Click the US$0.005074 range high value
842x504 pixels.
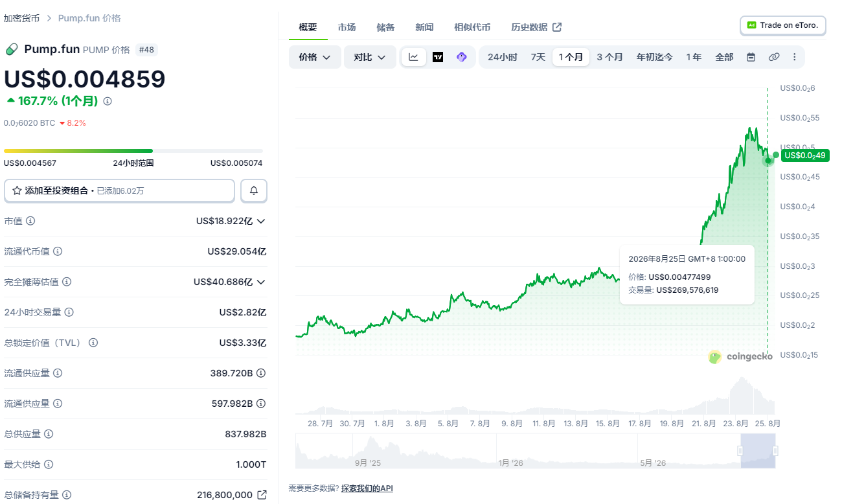click(x=236, y=163)
